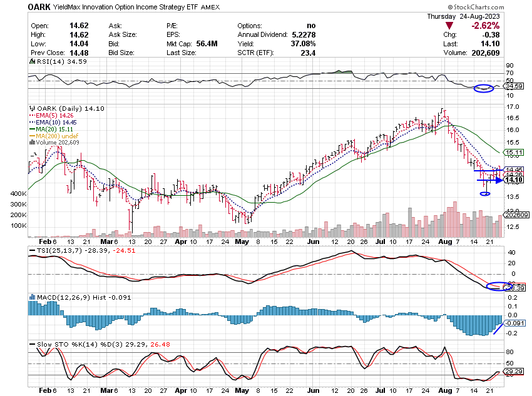Click the 400K label on the volume axis
This screenshot has width=532, height=396.
[x=18, y=193]
